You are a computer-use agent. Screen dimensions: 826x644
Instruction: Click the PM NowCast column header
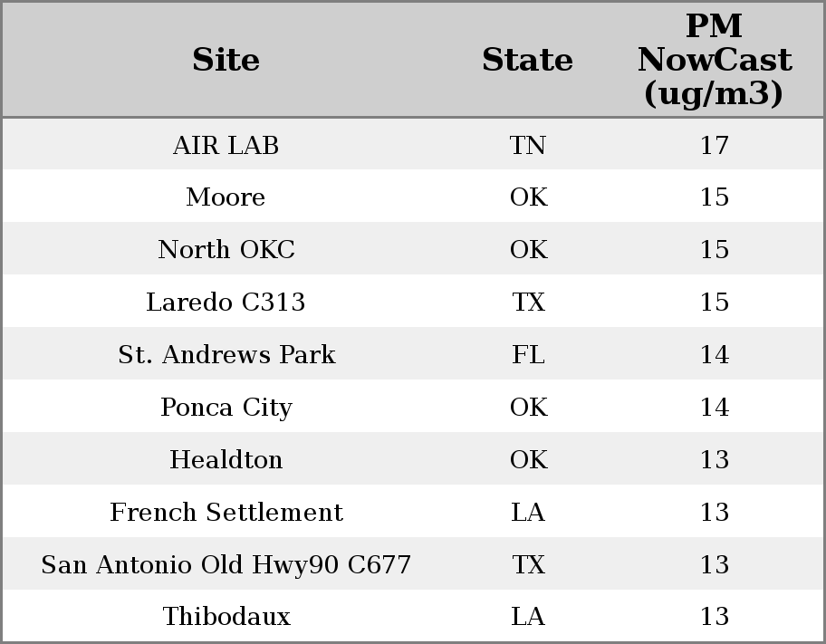click(x=714, y=60)
